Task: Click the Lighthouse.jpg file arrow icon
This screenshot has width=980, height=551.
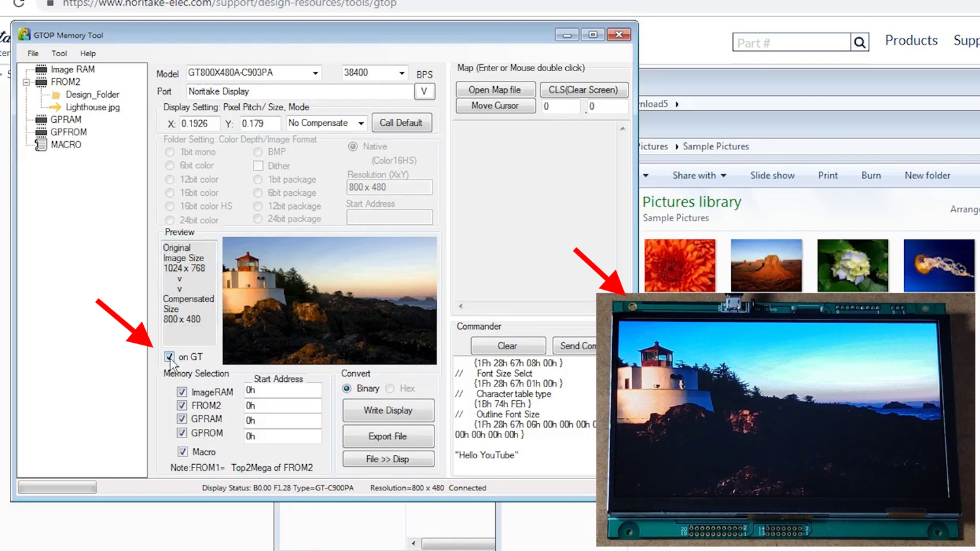Action: [x=56, y=107]
